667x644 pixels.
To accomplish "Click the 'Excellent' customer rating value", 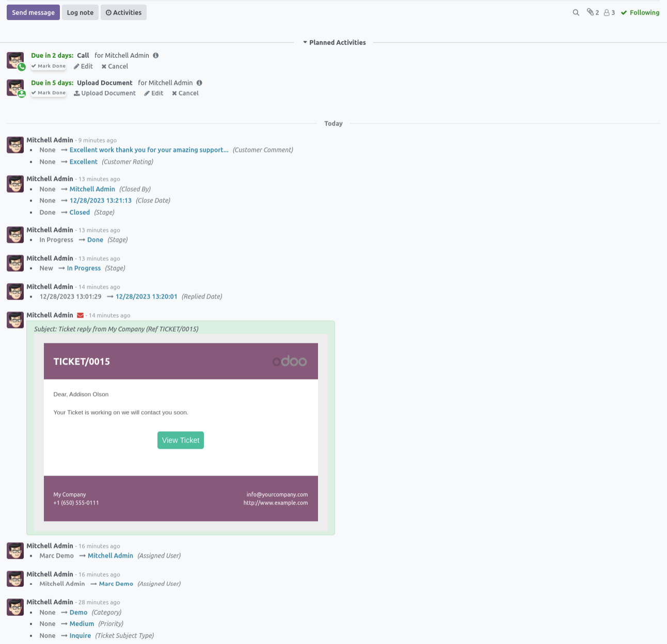I will (84, 162).
